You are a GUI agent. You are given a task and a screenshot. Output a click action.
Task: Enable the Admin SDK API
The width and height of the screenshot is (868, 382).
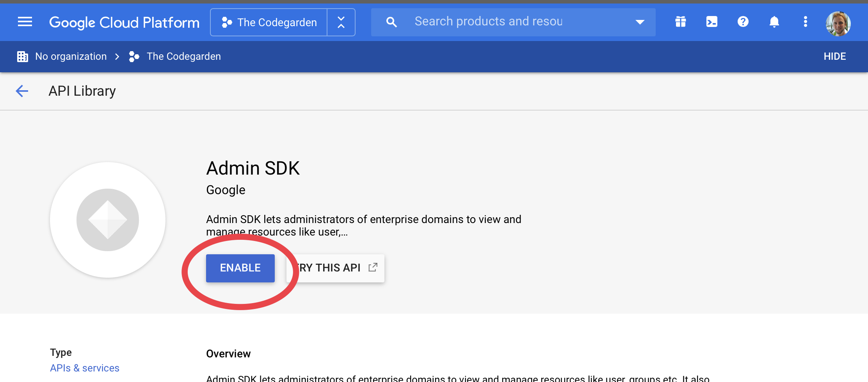tap(240, 268)
